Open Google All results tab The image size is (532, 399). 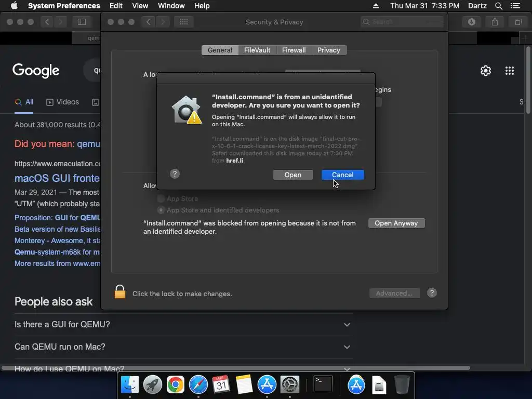(24, 102)
